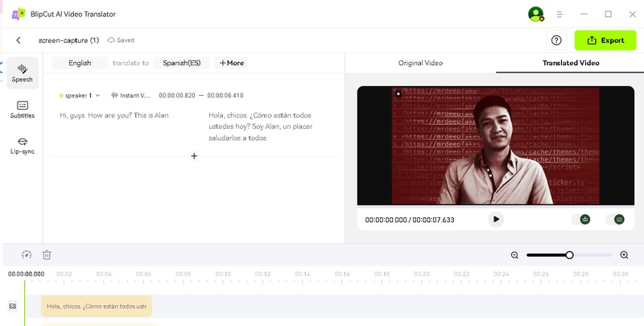Image resolution: width=644 pixels, height=326 pixels.
Task: Open the Instant Voice selector
Action: pyautogui.click(x=130, y=95)
